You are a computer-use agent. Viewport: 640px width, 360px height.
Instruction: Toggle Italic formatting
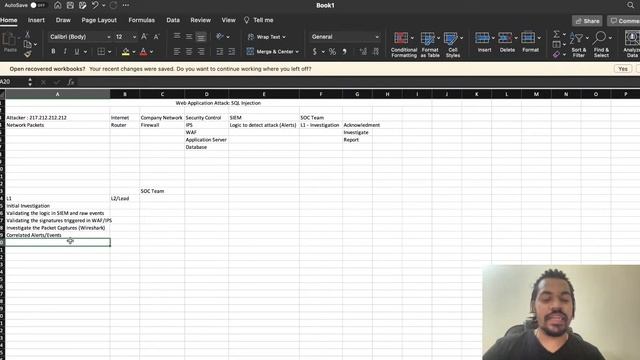pos(65,51)
